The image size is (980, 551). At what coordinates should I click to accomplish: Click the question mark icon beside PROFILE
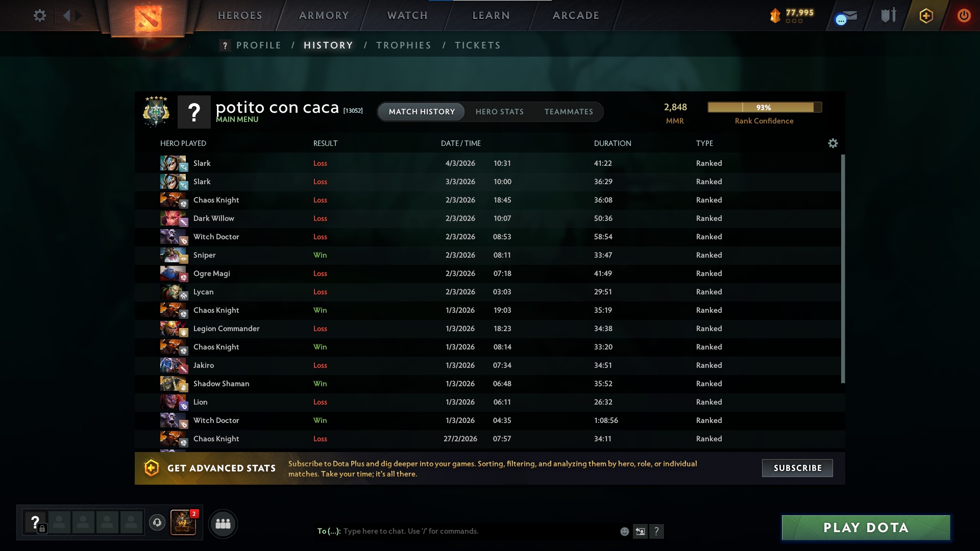point(225,45)
